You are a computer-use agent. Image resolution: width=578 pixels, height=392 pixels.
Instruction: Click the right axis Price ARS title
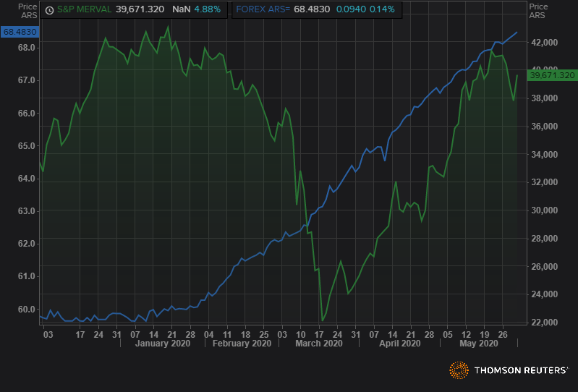(x=538, y=11)
